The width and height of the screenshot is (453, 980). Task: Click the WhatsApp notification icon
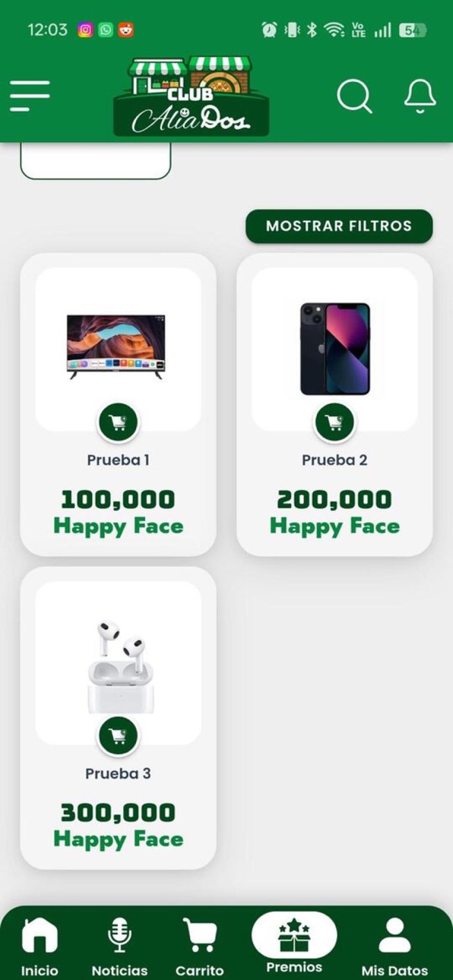pos(106,30)
